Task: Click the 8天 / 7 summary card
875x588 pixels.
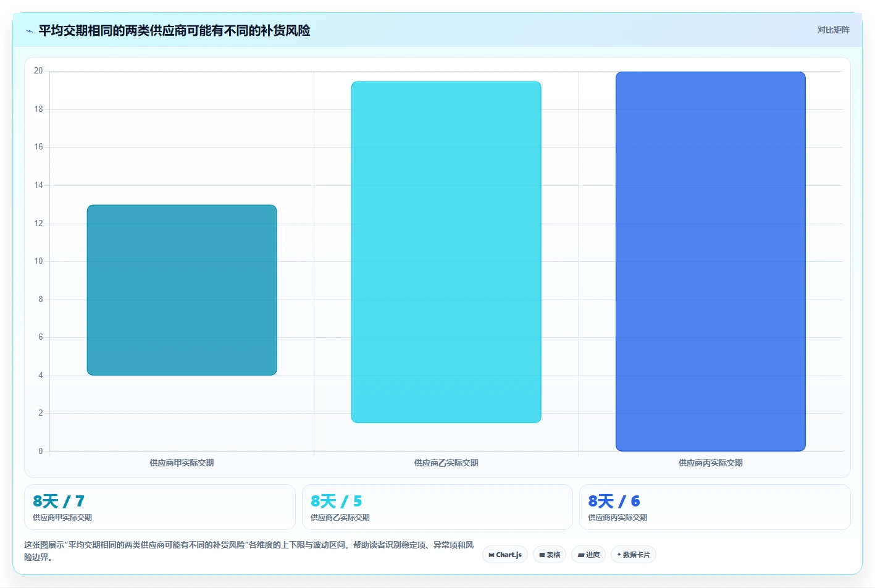Action: (x=160, y=507)
